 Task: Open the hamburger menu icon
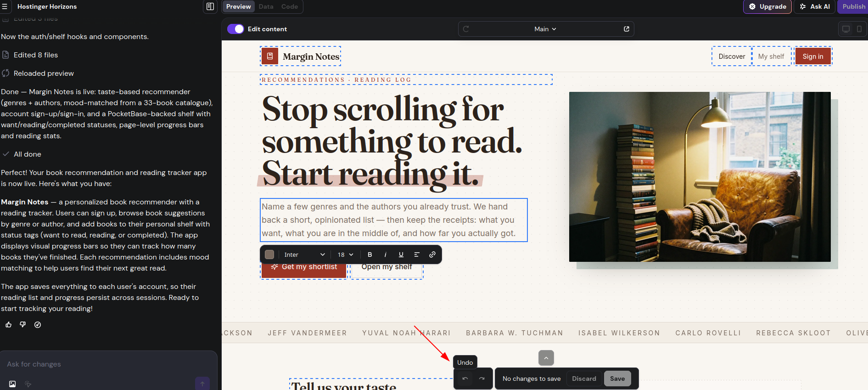click(5, 6)
